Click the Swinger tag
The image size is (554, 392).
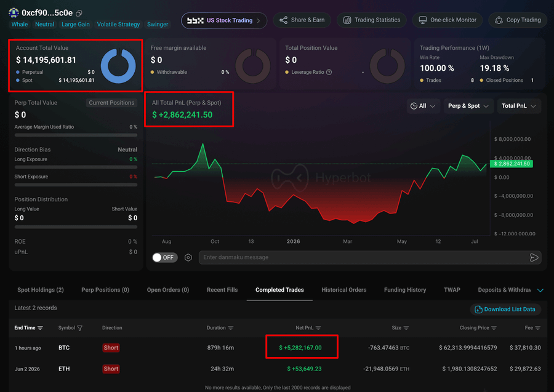[158, 25]
